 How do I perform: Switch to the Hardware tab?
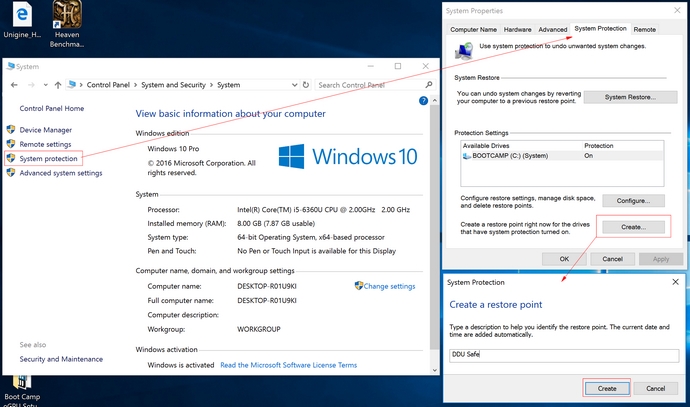point(517,29)
